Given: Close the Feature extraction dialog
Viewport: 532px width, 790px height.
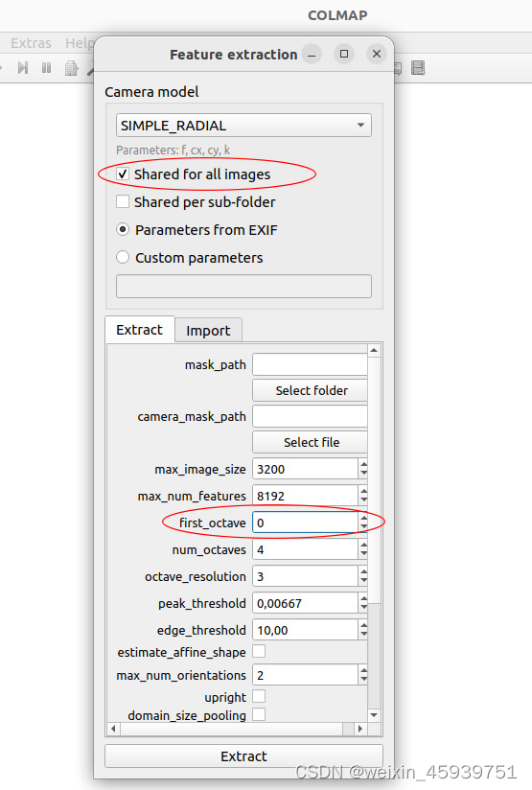Looking at the screenshot, I should click(377, 54).
